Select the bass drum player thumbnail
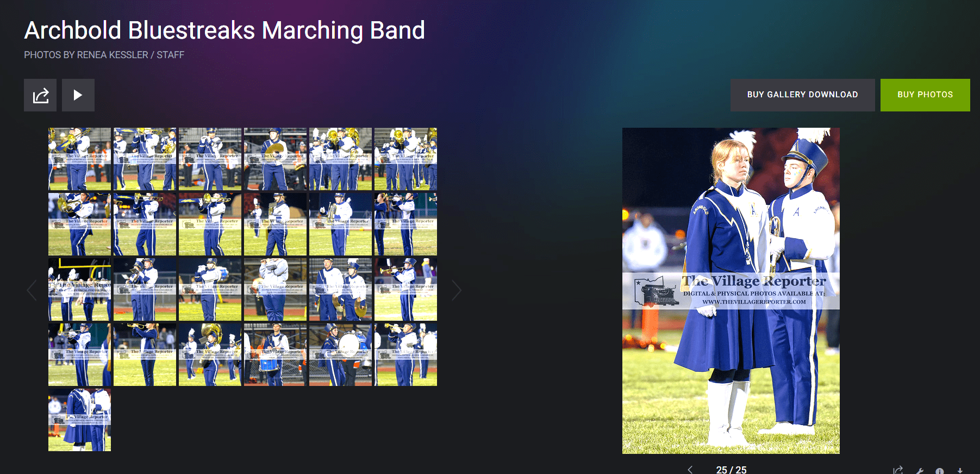Viewport: 980px width, 474px height. click(340, 354)
